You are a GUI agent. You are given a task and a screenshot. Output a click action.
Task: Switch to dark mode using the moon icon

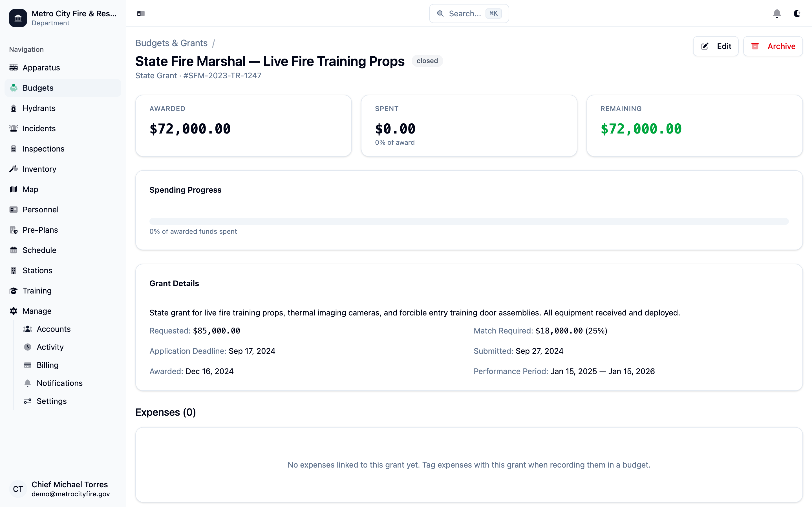click(x=797, y=14)
